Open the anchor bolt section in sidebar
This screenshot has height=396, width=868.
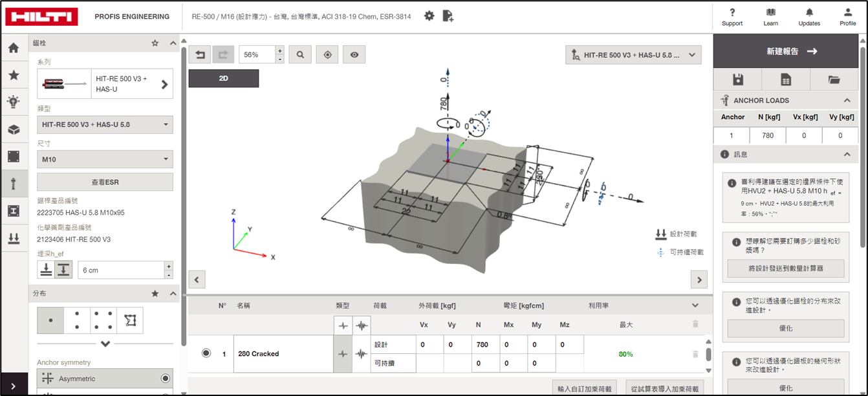pos(14,184)
